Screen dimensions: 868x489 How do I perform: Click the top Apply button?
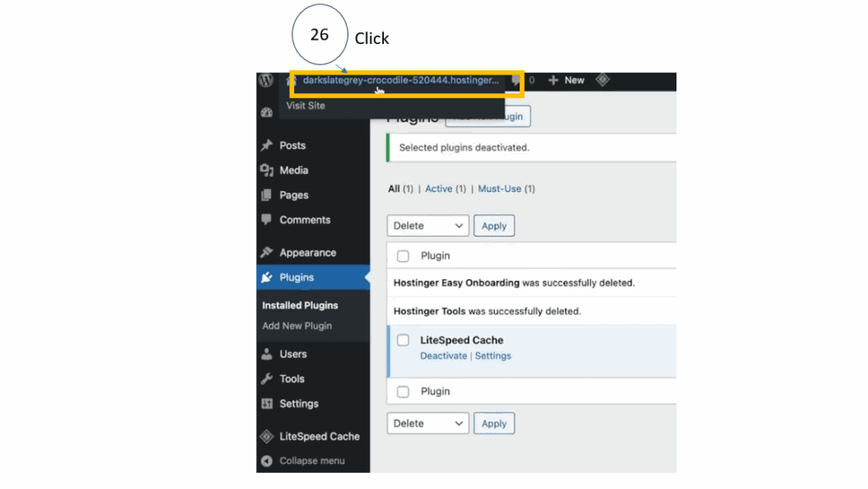click(x=493, y=226)
